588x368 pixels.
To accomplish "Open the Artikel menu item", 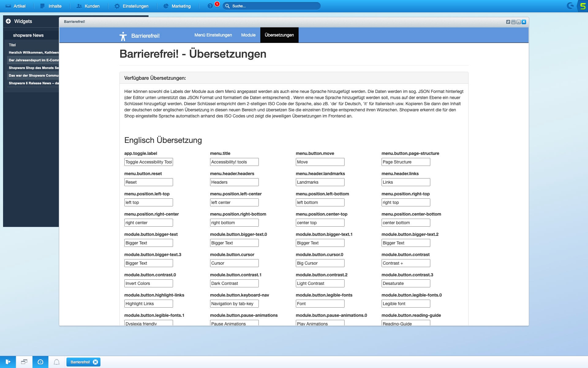I will 19,6.
